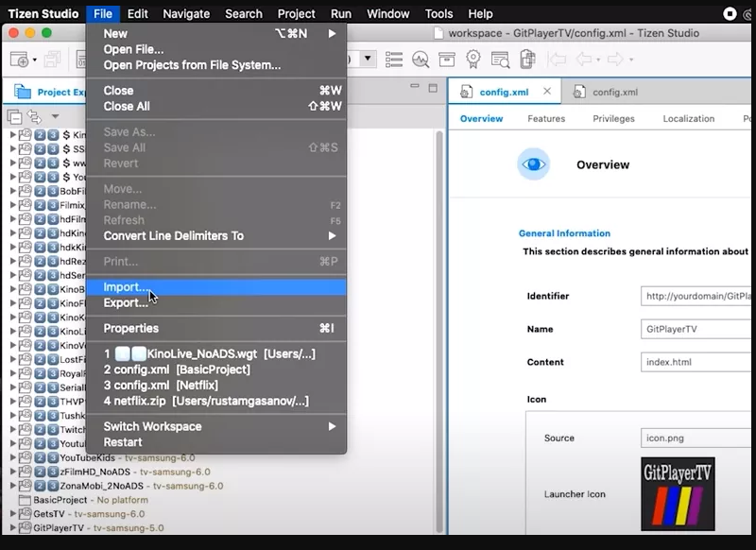Close the active config.xml editor tab
Viewport: 756px width, 550px height.
pyautogui.click(x=547, y=92)
